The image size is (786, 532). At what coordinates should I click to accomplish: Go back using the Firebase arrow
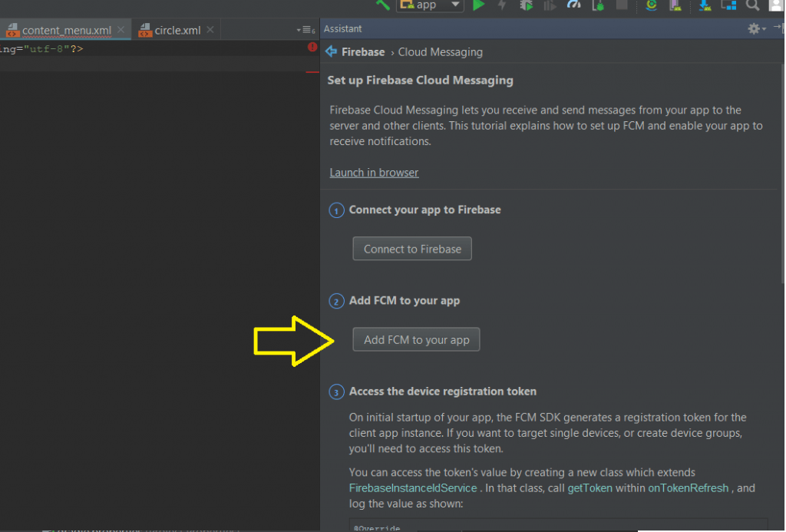pyautogui.click(x=331, y=51)
